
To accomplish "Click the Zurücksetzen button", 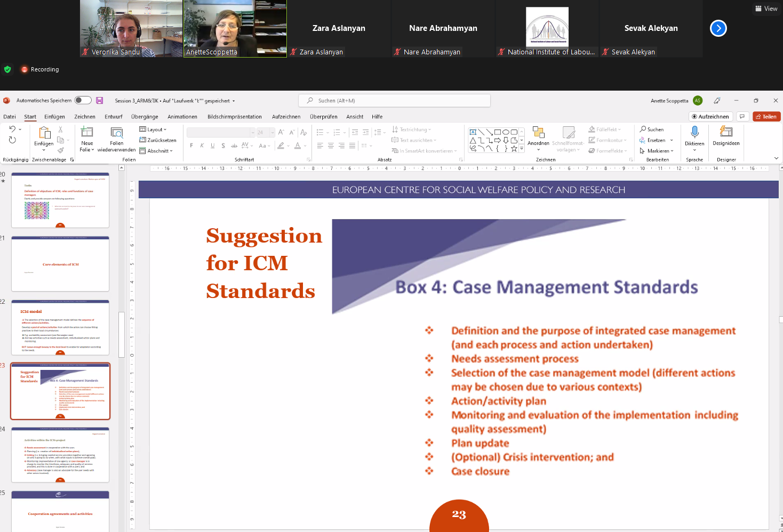I will point(158,140).
